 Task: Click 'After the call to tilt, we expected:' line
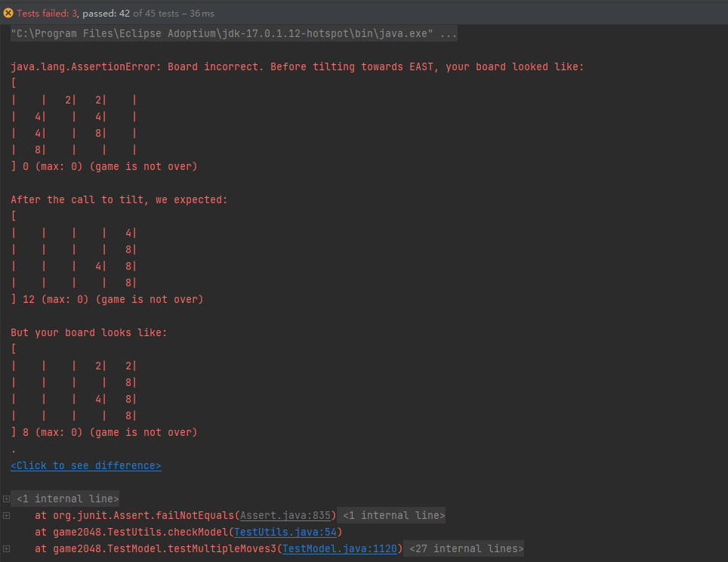pos(119,199)
